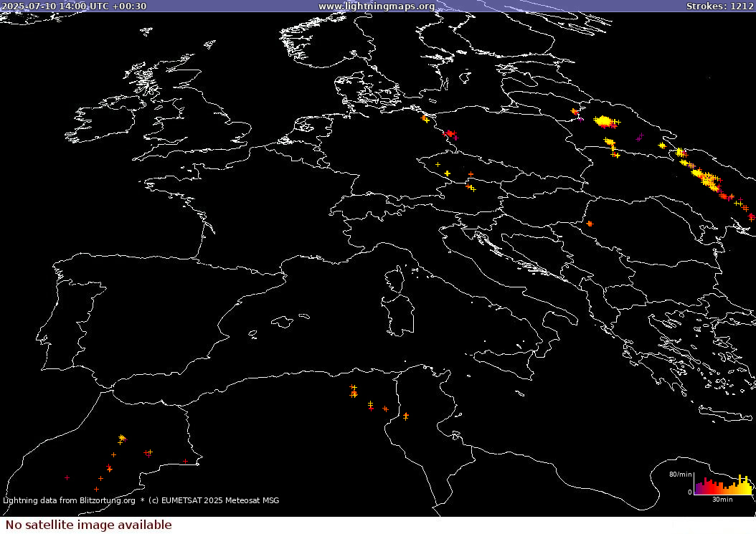The width and height of the screenshot is (756, 534).
Task: Select the red lightning cluster near Germany-Poland border
Action: [450, 133]
